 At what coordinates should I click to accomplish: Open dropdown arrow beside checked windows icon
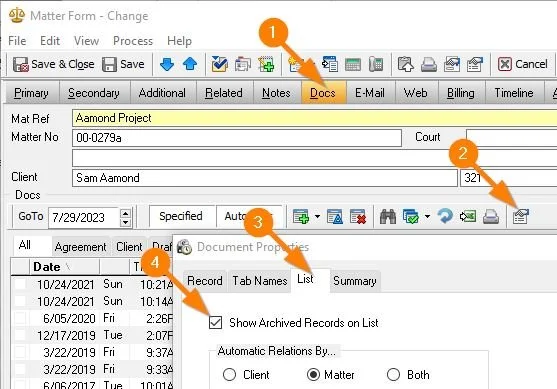click(x=427, y=216)
